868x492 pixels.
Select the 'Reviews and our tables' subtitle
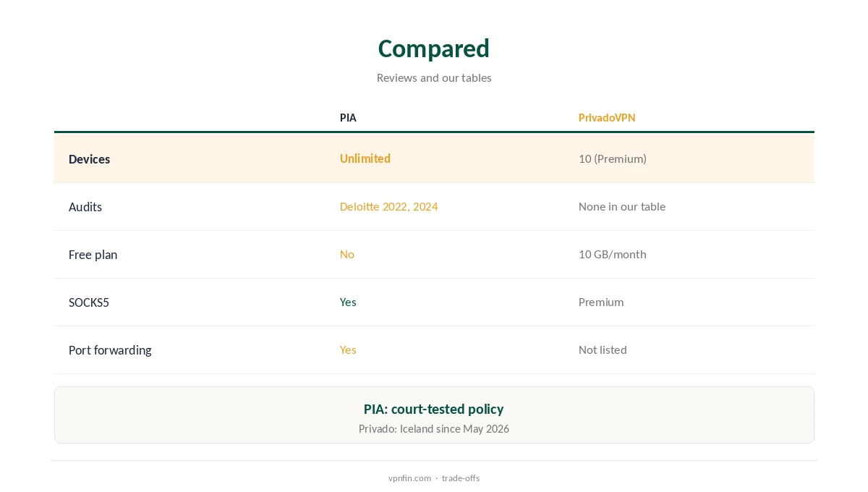(x=434, y=77)
